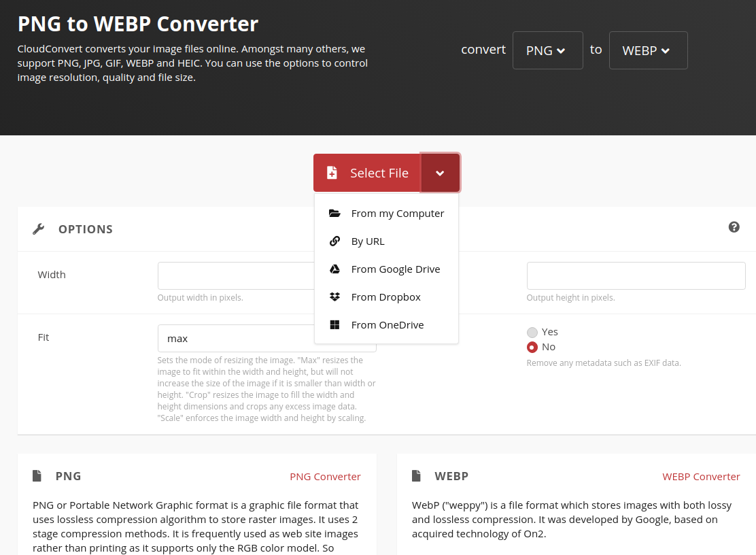This screenshot has height=555, width=756.
Task: Click the file-plus icon on Select File
Action: (332, 173)
